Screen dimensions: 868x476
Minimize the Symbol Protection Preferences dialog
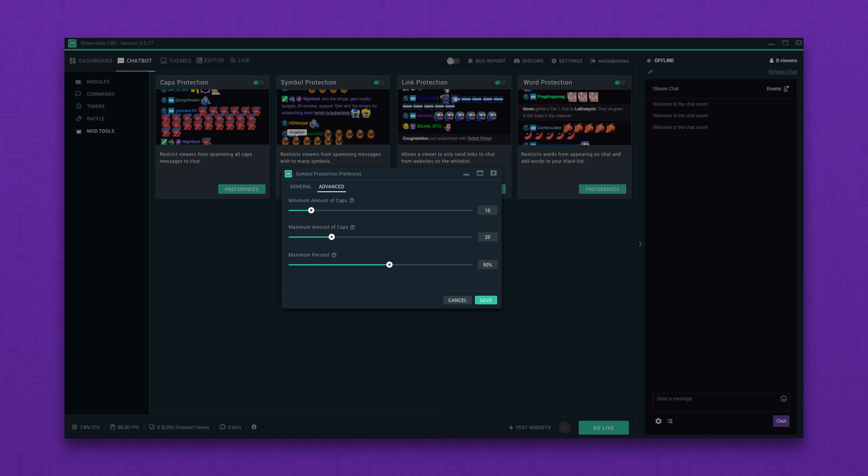tap(466, 174)
